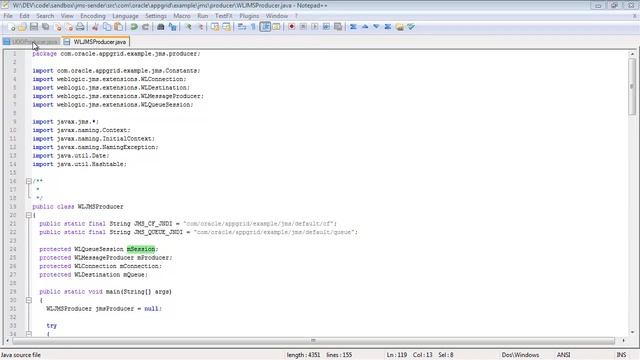Viewport: 640px width, 360px height.
Task: Open the Plugins menu
Action: click(249, 16)
